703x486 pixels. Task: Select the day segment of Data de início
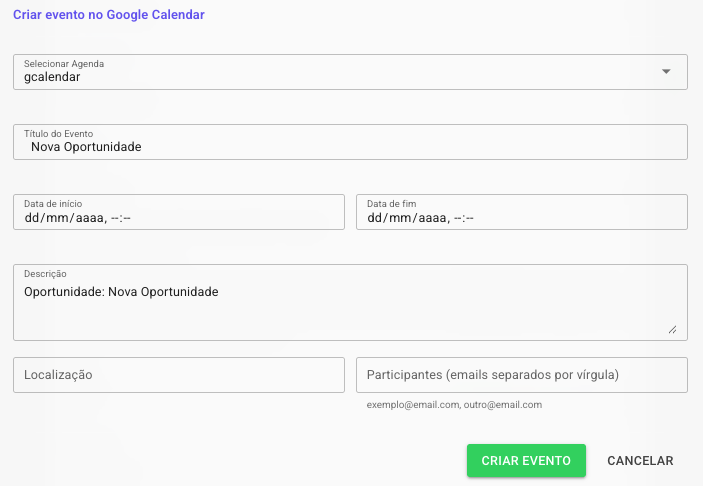pyautogui.click(x=32, y=217)
